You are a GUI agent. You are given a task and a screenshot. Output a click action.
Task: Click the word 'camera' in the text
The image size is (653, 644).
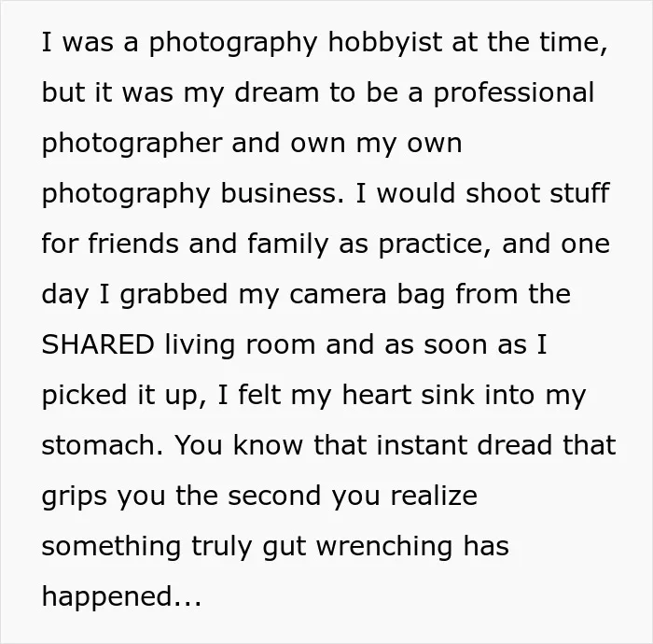point(338,294)
